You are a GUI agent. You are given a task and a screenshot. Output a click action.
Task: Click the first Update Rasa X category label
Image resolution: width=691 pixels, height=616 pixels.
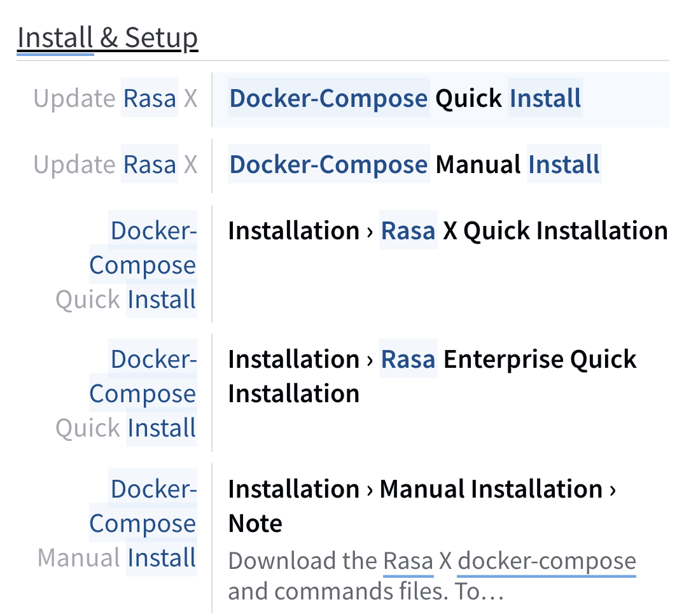[x=116, y=99]
